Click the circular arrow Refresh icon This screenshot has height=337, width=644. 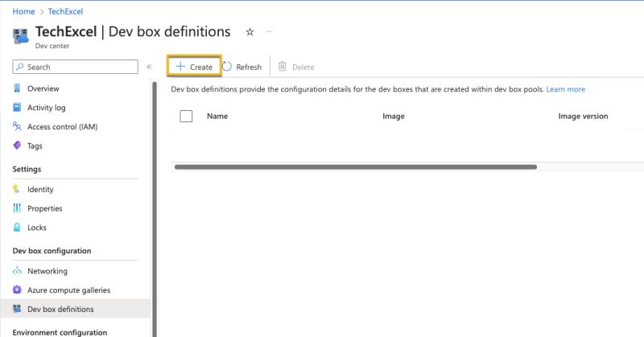tap(227, 67)
